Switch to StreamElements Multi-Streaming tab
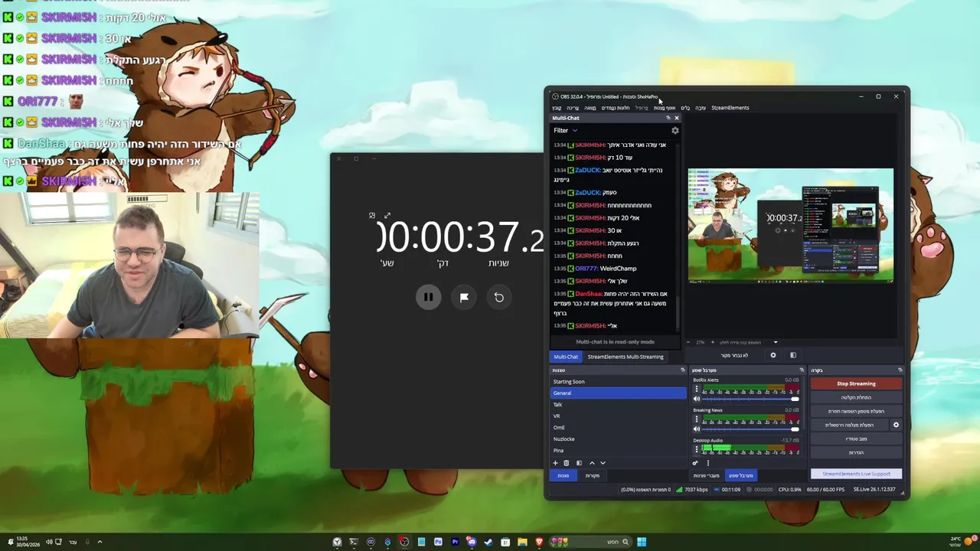 626,357
